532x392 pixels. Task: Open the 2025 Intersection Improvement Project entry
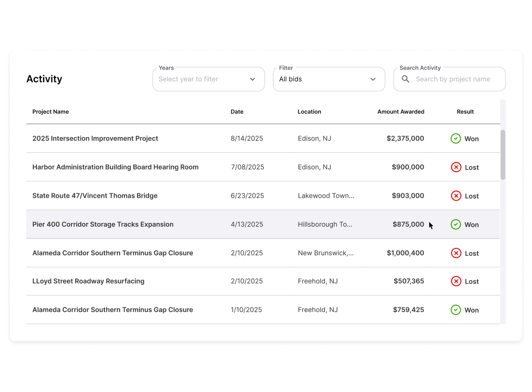[95, 138]
